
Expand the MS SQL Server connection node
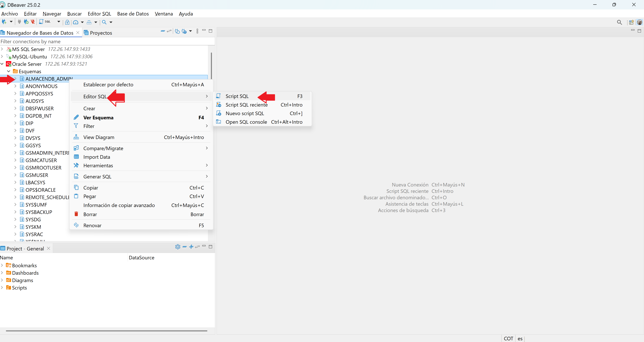(x=2, y=49)
